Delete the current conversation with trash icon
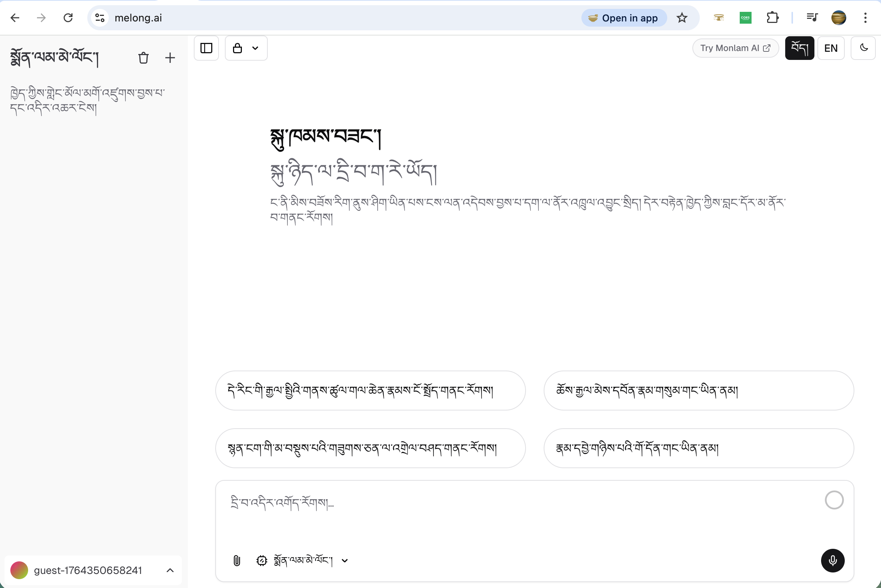Image resolution: width=881 pixels, height=588 pixels. tap(143, 58)
